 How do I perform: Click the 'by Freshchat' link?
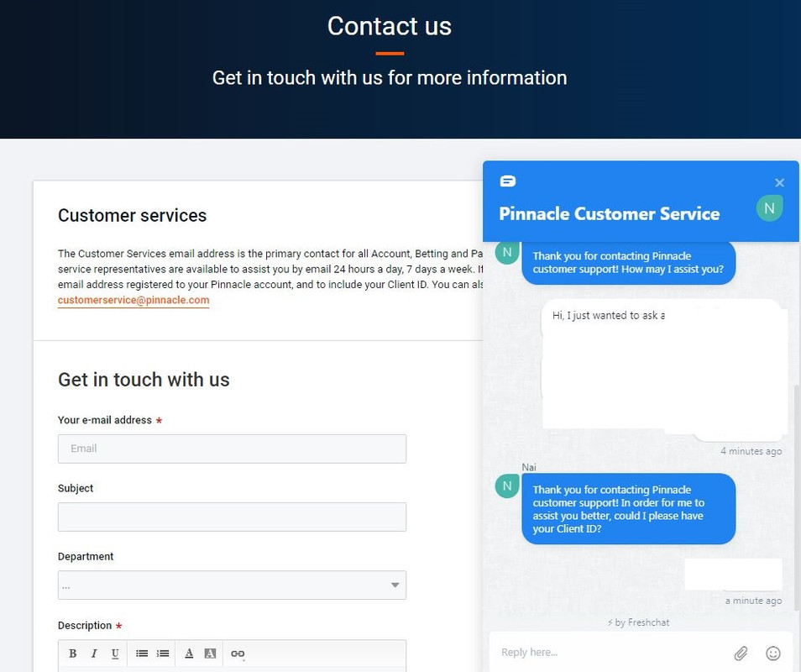pyautogui.click(x=638, y=622)
